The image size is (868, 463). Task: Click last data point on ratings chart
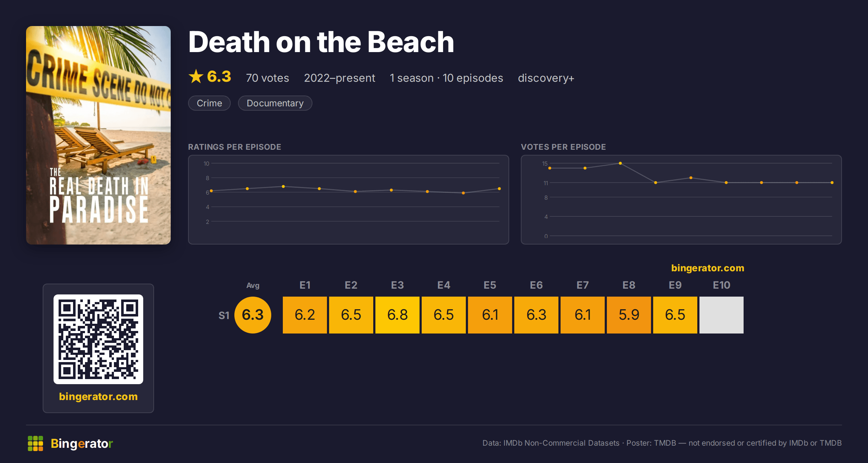499,188
